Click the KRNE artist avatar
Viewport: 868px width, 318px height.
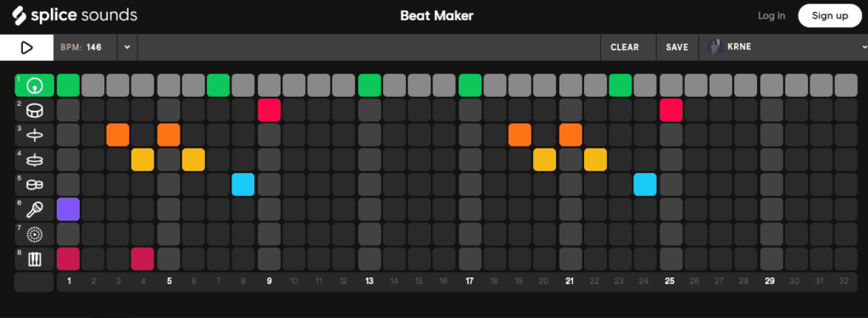[715, 47]
